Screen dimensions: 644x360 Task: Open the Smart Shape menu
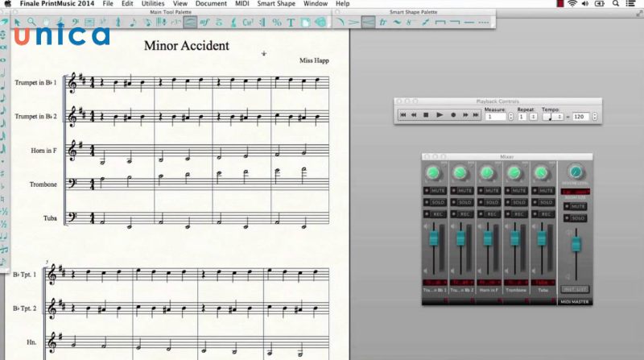tap(276, 4)
